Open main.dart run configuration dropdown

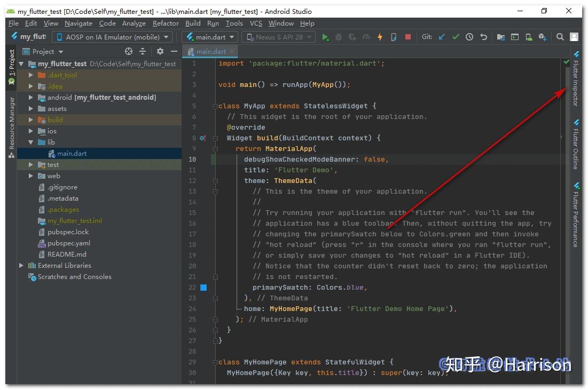[x=210, y=37]
